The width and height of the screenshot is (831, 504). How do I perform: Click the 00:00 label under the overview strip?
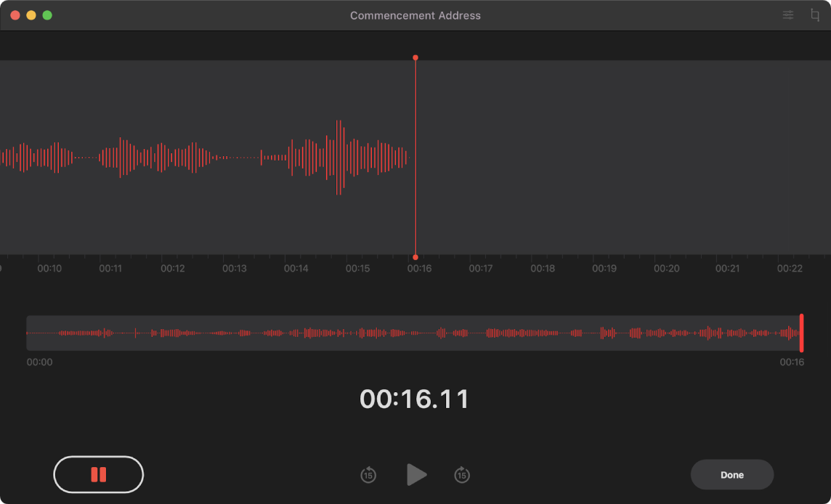coord(39,361)
